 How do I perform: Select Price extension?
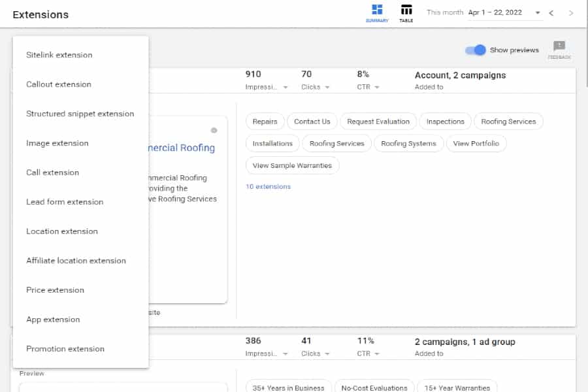(80, 290)
